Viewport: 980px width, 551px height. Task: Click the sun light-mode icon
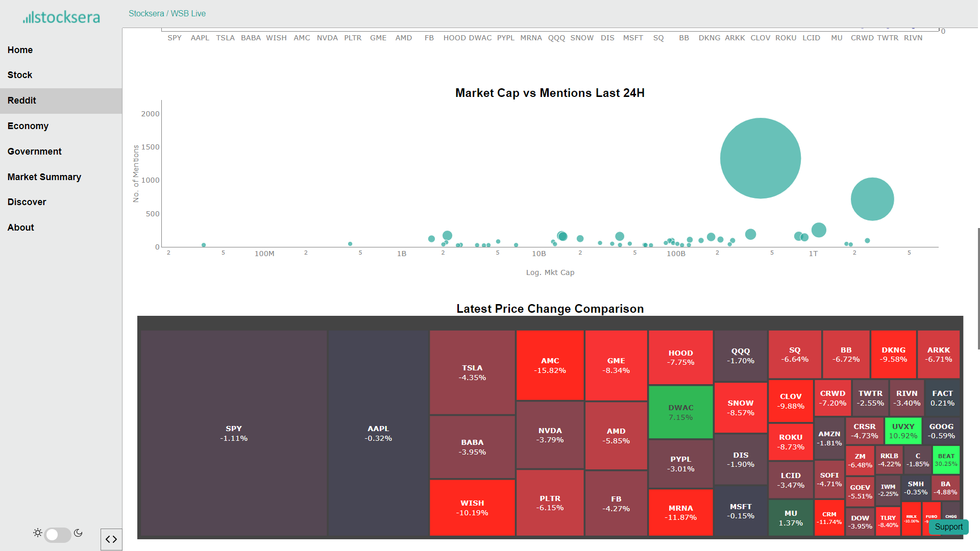[x=38, y=533]
